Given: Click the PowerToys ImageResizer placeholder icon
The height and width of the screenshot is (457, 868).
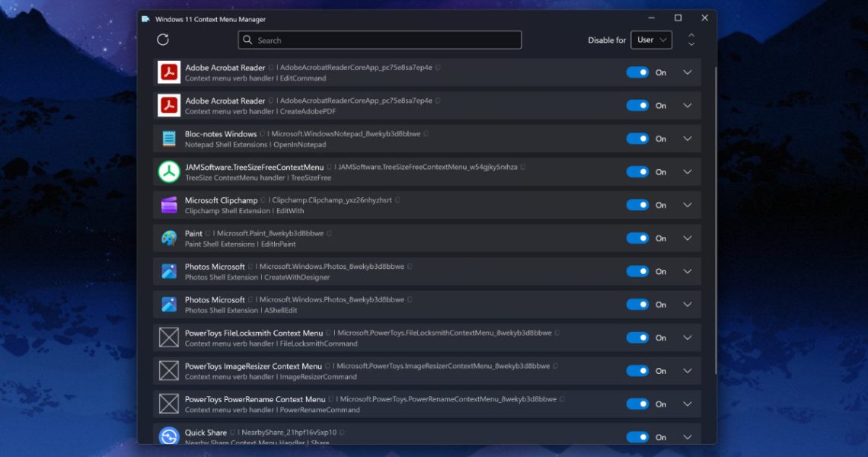Looking at the screenshot, I should click(x=168, y=371).
